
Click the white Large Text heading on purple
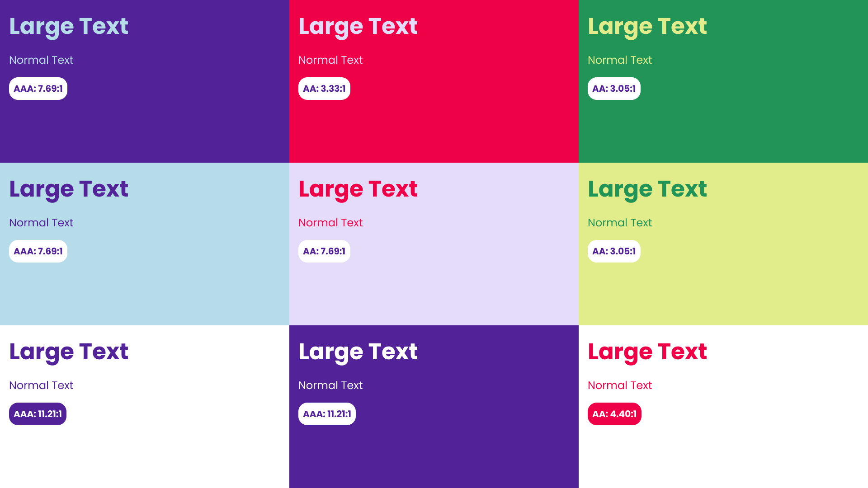coord(358,352)
